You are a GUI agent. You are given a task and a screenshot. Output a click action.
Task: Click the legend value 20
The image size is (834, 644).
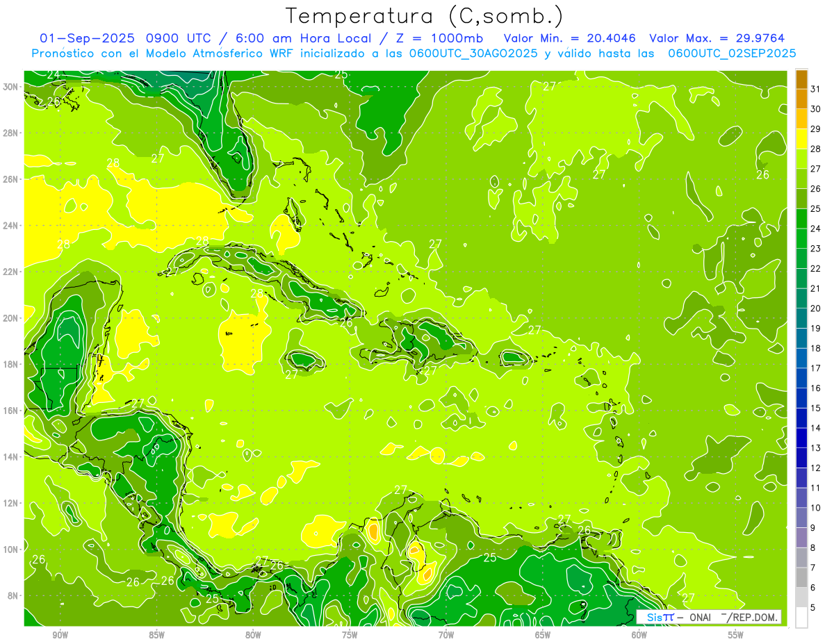pos(816,308)
